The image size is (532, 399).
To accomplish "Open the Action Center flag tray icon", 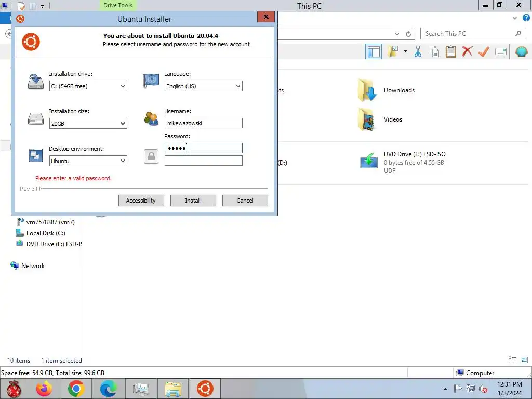I will coord(458,389).
